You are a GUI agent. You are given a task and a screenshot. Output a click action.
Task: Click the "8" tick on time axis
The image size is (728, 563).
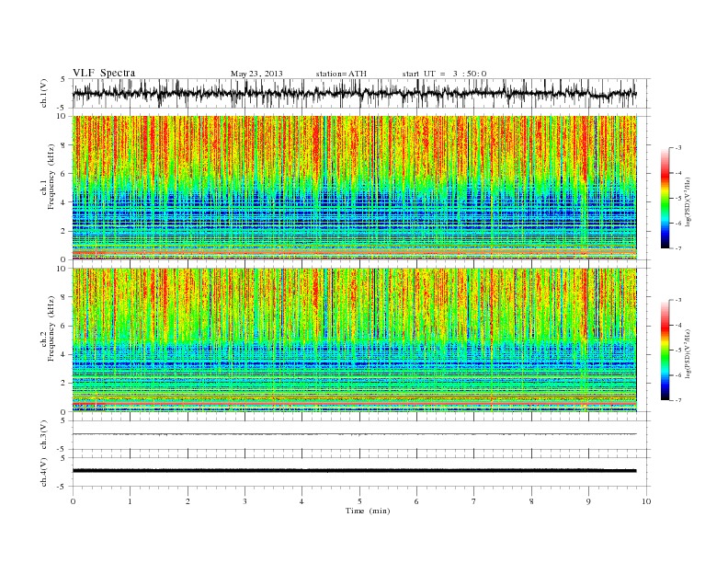click(x=531, y=501)
